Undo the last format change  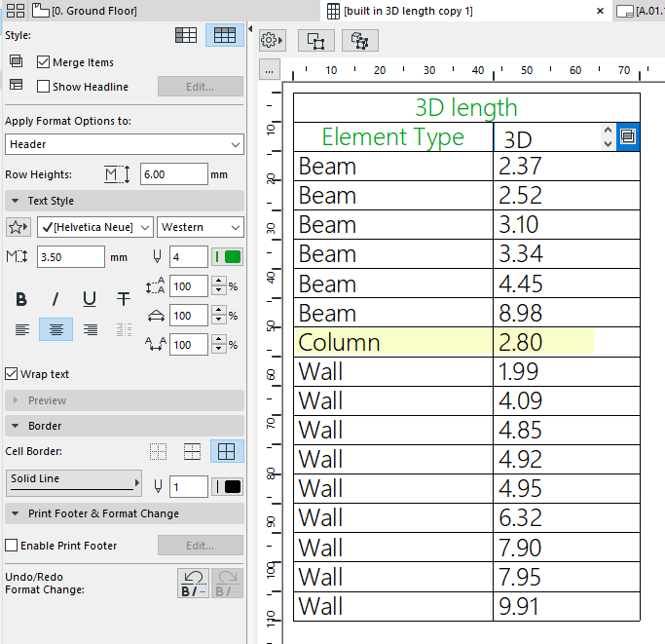coord(191,583)
